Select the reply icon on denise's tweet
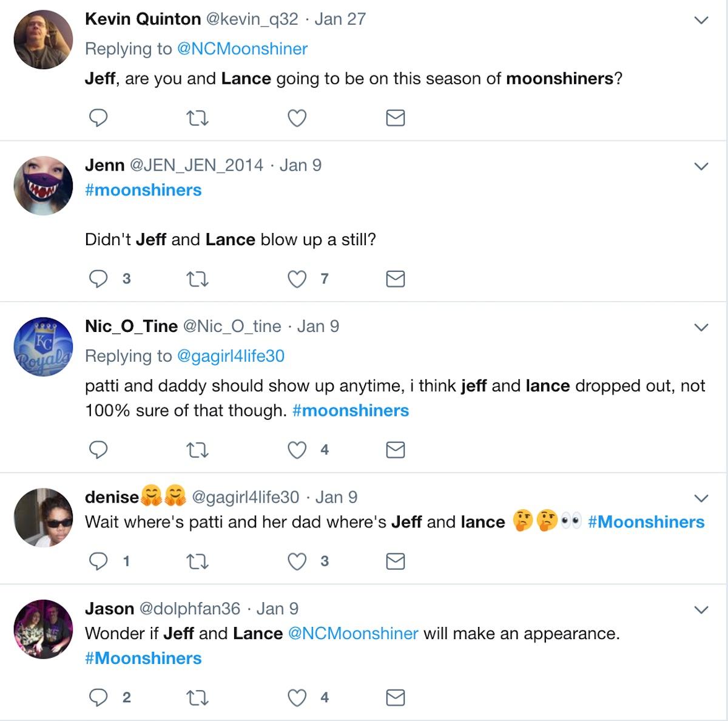The image size is (728, 721). [x=99, y=561]
